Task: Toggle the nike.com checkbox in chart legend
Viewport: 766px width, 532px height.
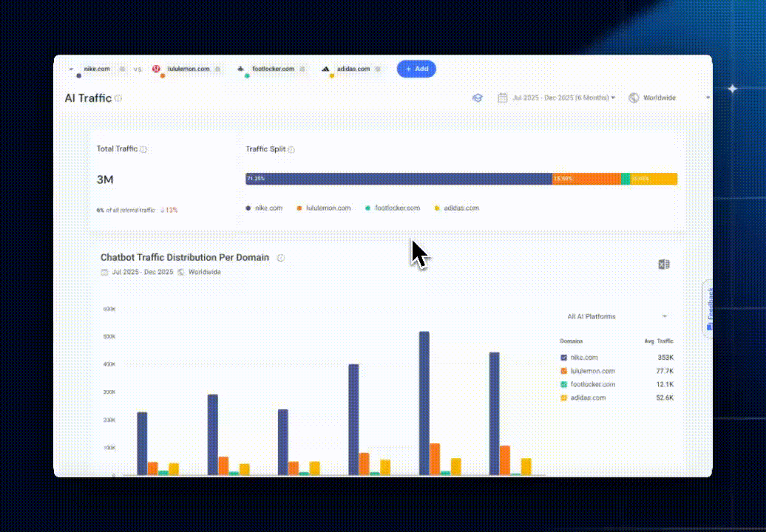Action: (x=563, y=358)
